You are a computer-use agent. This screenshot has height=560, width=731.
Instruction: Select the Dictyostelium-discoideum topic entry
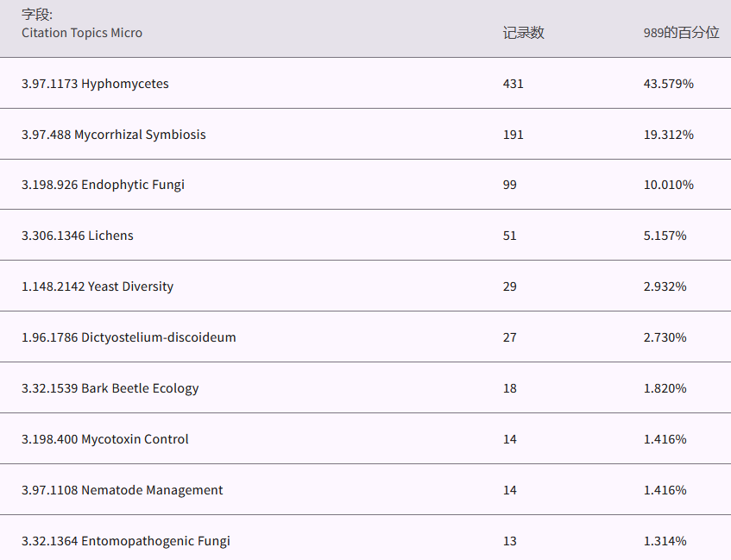(128, 337)
